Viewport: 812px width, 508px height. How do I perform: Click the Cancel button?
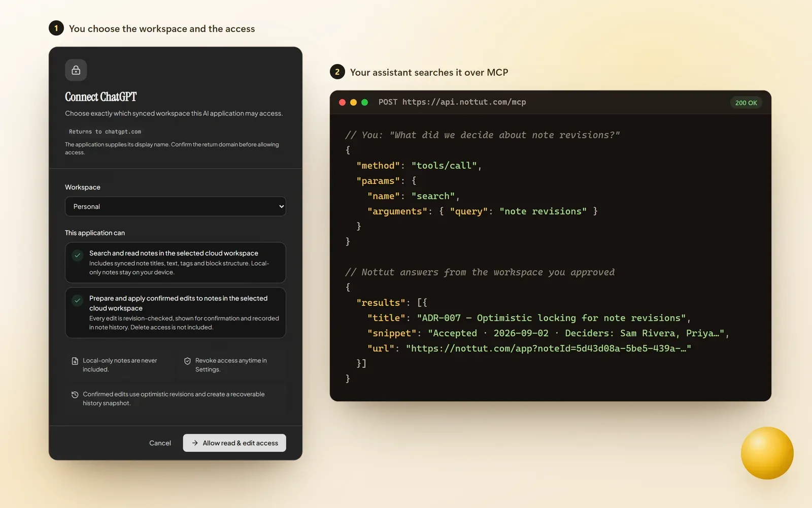160,443
